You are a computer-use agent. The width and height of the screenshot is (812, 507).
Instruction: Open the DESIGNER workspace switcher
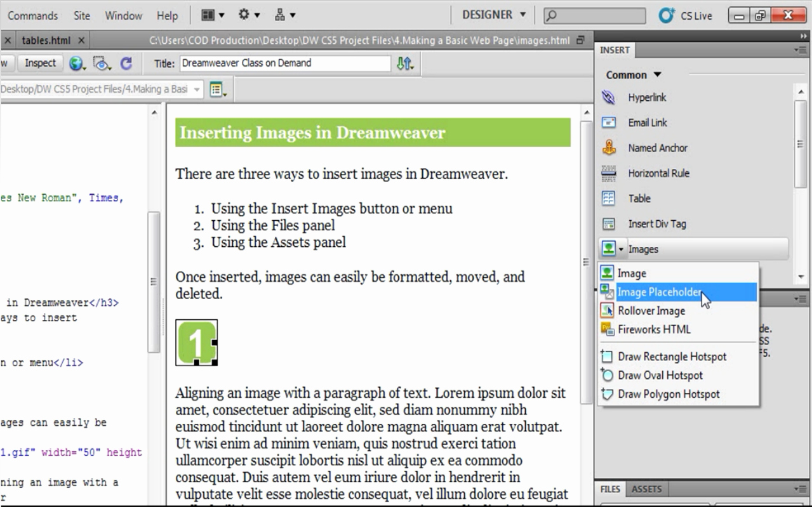494,15
